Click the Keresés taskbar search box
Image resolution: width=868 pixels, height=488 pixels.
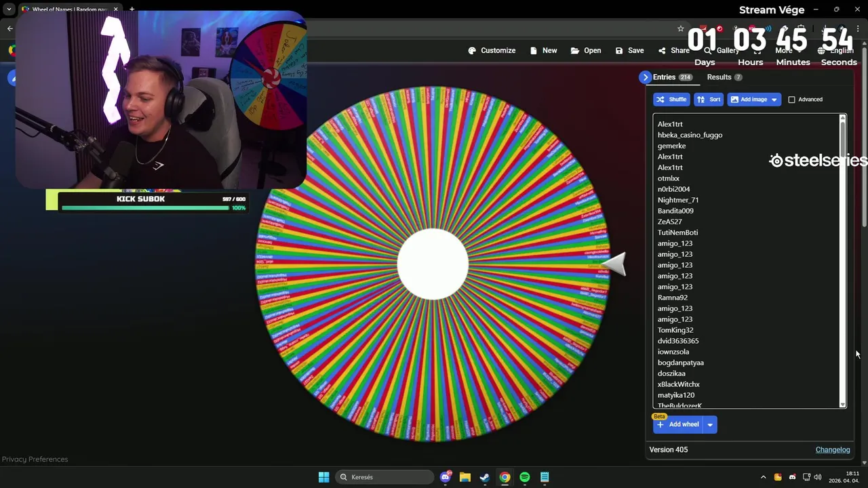[x=384, y=477]
